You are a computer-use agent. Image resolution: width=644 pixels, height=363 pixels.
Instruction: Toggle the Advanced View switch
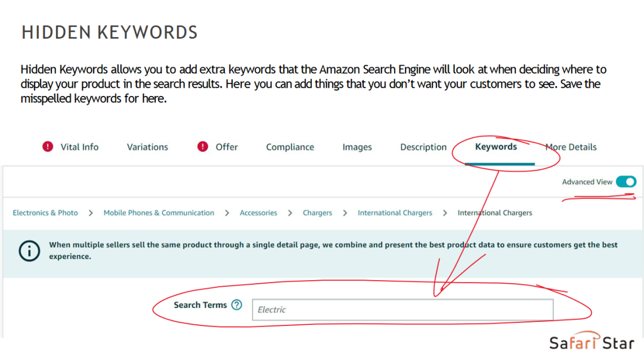point(626,181)
